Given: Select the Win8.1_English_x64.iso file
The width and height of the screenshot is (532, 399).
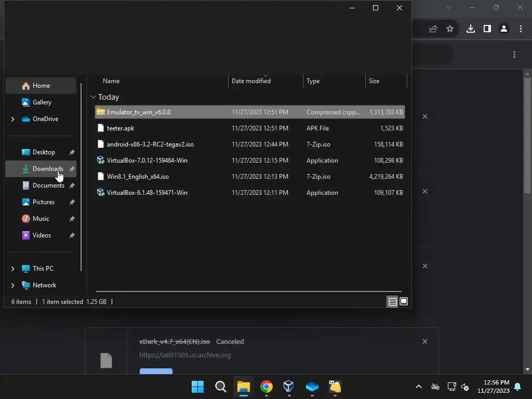Looking at the screenshot, I should tap(250, 177).
